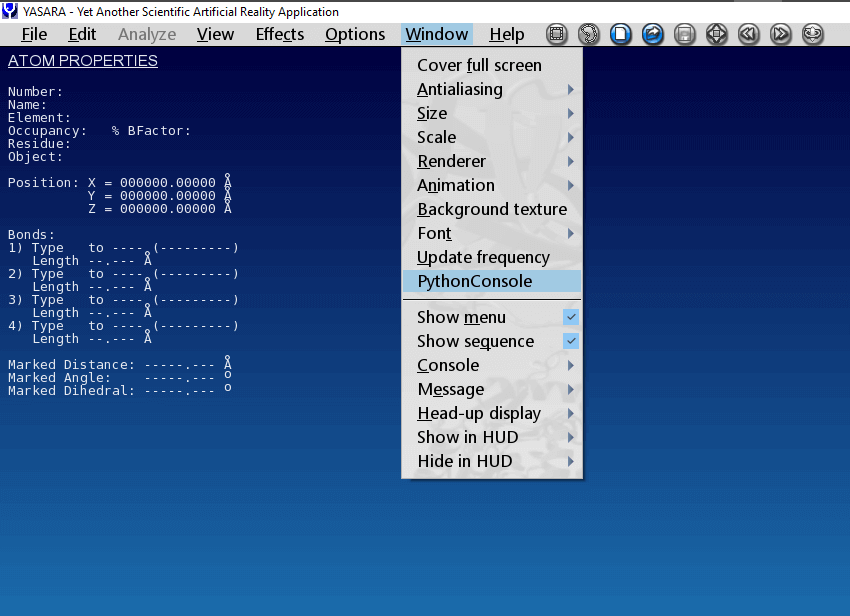Click the double-right forward arrows icon
The height and width of the screenshot is (616, 850).
click(781, 34)
